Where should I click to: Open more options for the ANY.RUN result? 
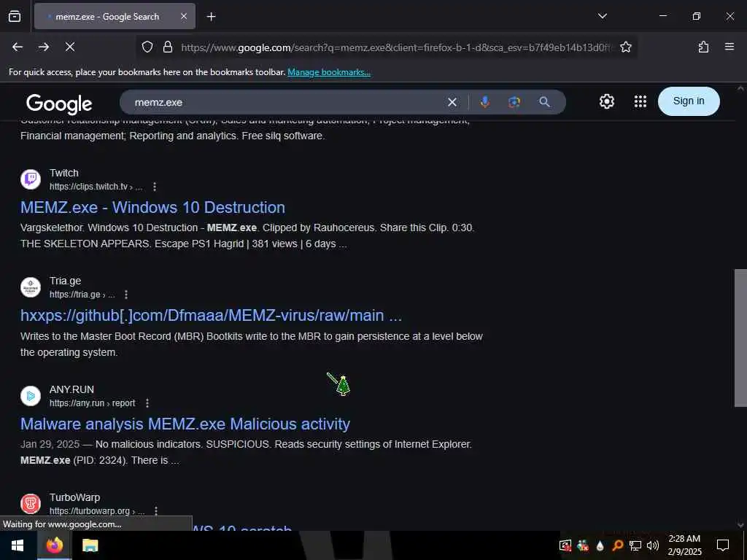click(x=147, y=403)
